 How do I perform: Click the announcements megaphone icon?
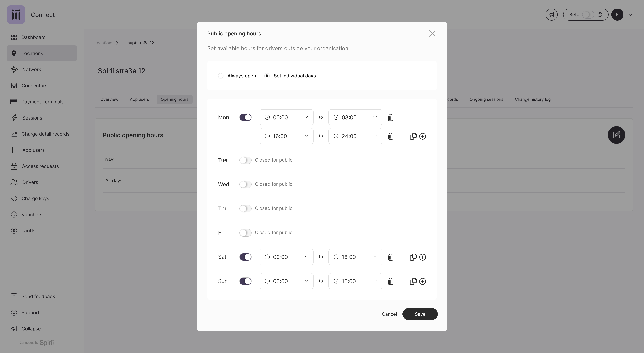tap(551, 15)
